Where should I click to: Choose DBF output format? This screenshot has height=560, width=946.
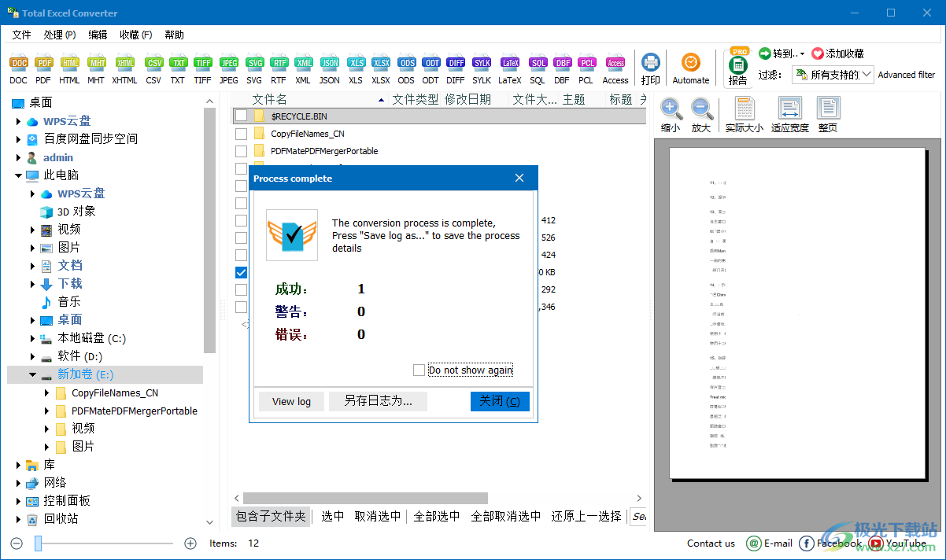[562, 69]
